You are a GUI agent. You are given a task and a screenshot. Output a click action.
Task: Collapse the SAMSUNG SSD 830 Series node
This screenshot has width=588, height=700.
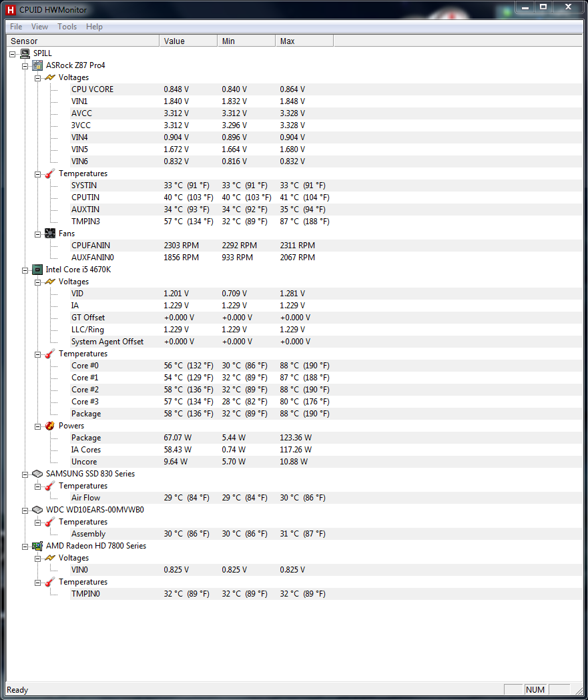[x=25, y=474]
